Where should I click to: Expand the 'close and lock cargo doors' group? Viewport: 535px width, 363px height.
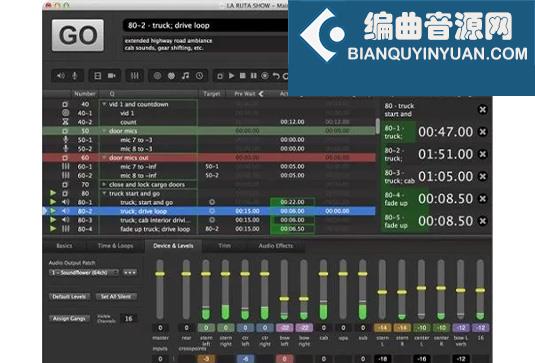pos(104,184)
